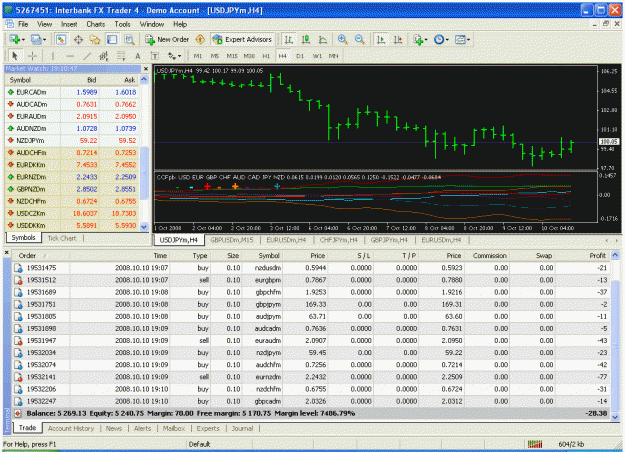Image resolution: width=625 pixels, height=452 pixels.
Task: Select the text label T tool
Action: click(x=155, y=56)
